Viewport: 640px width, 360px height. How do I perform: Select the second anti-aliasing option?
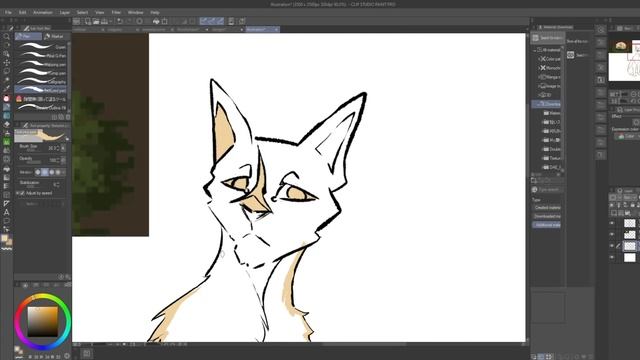[x=45, y=172]
